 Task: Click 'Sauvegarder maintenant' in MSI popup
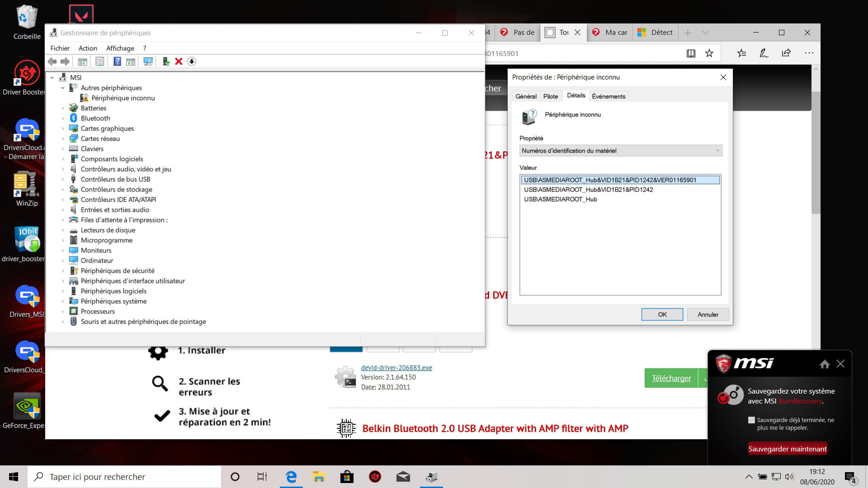coord(788,449)
